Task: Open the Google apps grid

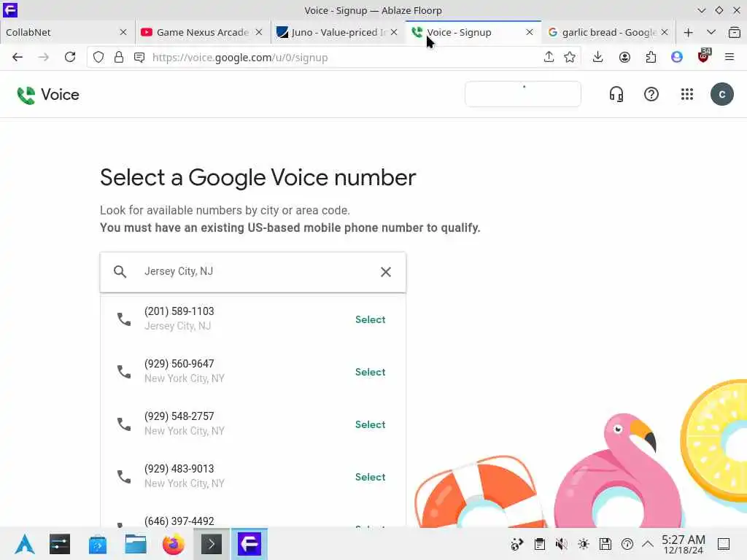Action: click(687, 94)
